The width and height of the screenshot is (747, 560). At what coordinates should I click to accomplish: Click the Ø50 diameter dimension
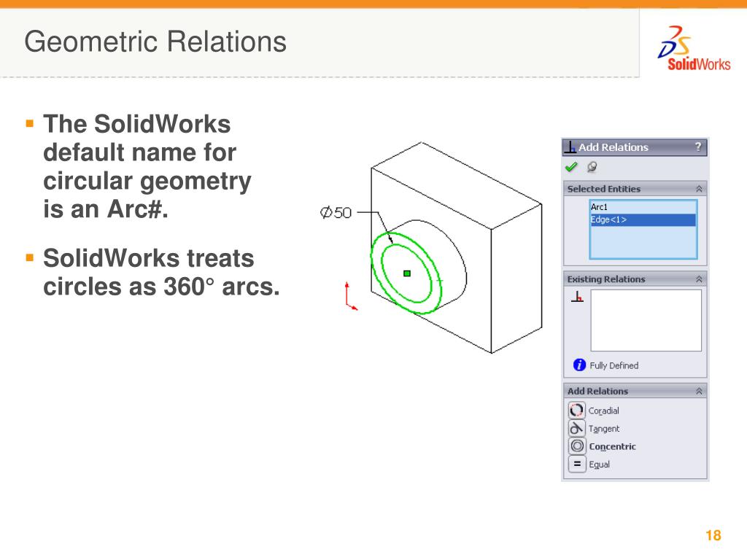pos(336,212)
